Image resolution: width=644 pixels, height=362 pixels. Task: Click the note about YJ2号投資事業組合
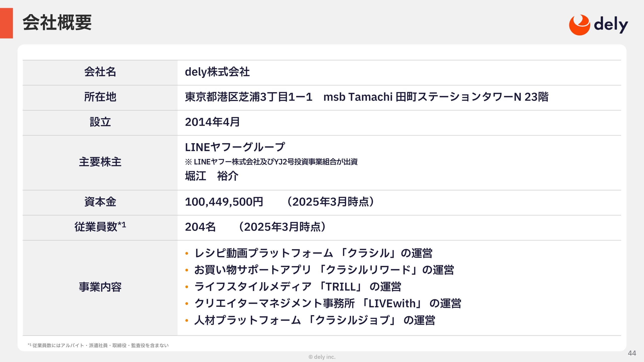pos(271,162)
